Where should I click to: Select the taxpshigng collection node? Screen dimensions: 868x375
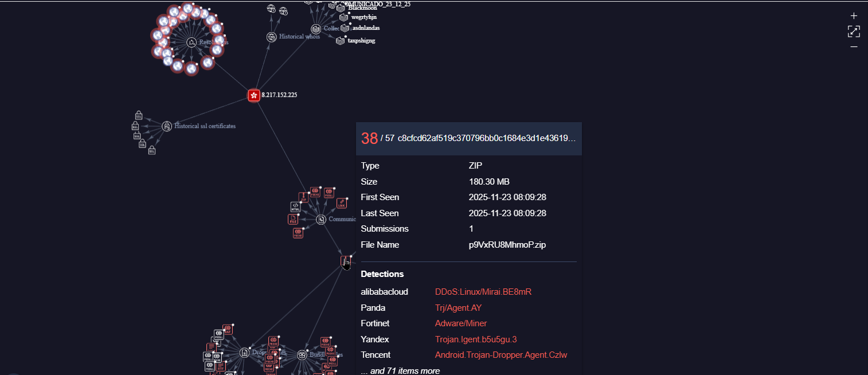[x=341, y=41]
